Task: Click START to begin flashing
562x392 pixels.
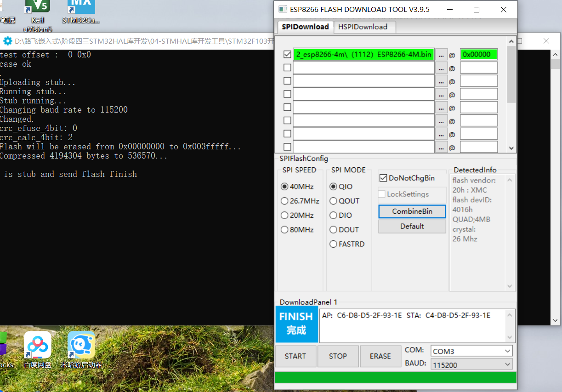Action: pyautogui.click(x=295, y=356)
